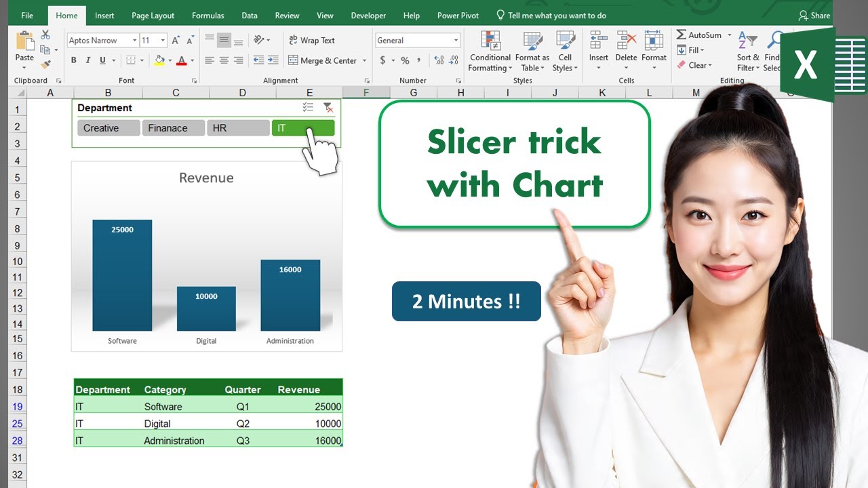Open Sort & Filter menu
868x488 pixels.
pos(748,52)
